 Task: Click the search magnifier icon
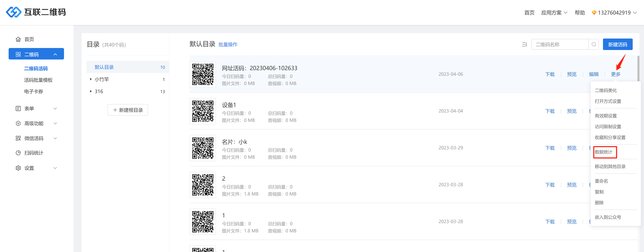(594, 44)
